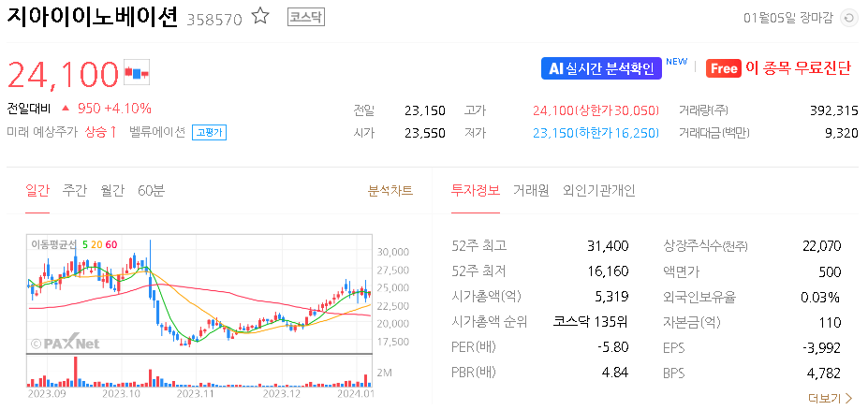
Task: Click the 코스닥 135위 ranking value
Action: pos(591,321)
